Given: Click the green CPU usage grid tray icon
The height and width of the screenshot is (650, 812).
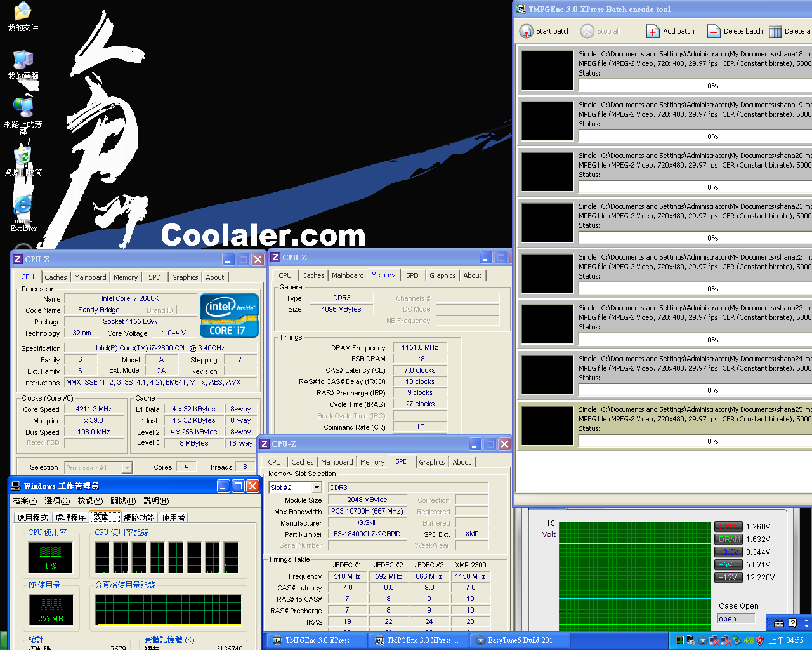Looking at the screenshot, I should tap(679, 640).
